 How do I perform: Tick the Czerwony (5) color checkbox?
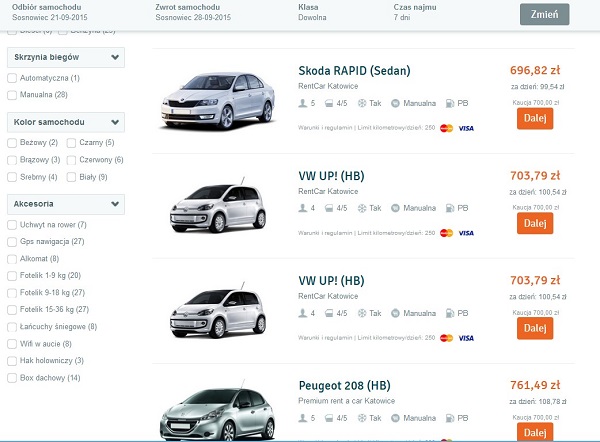click(x=71, y=160)
